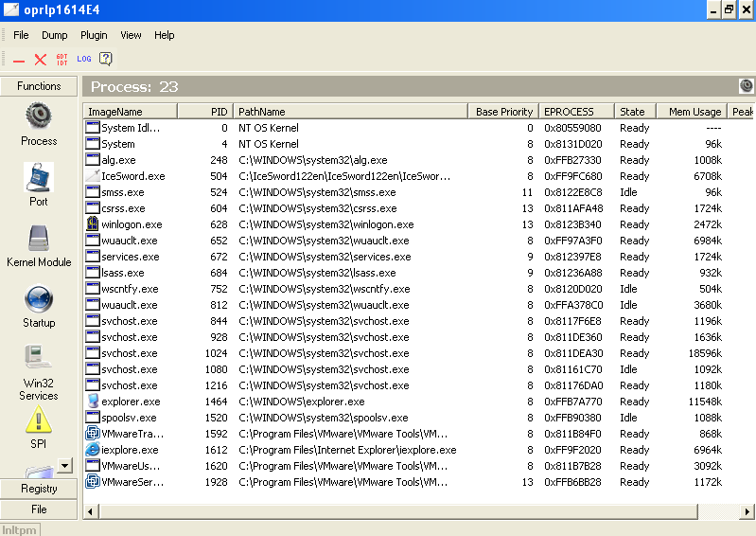Click the horizontal scrollbar right arrow
Viewport: 756px width, 536px height.
(747, 511)
